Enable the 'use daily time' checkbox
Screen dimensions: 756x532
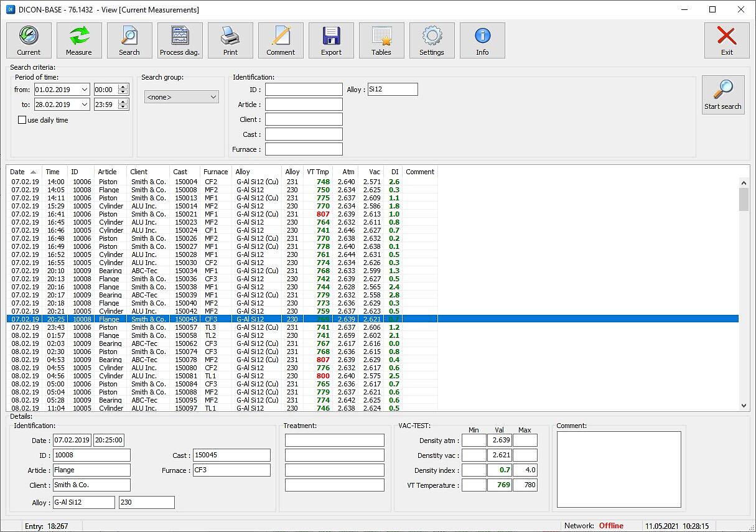22,120
